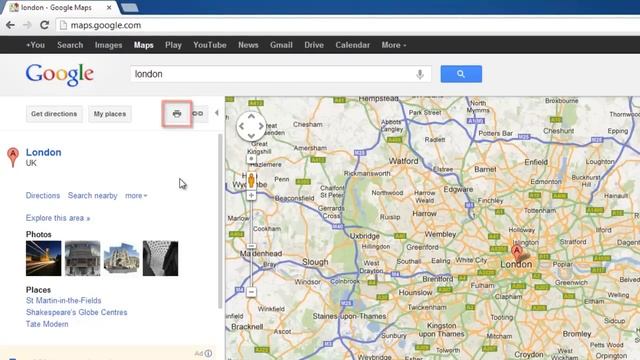Collapse the left side panel arrow

coord(217,113)
